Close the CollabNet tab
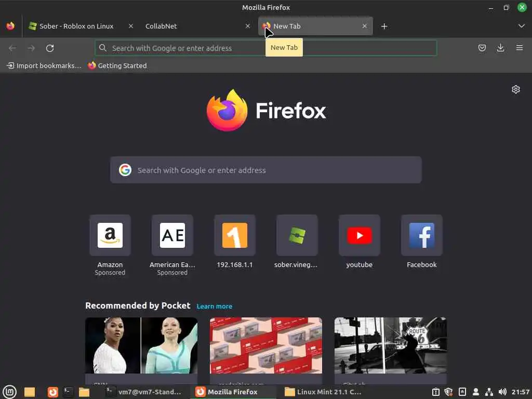532x399 pixels. pos(248,26)
